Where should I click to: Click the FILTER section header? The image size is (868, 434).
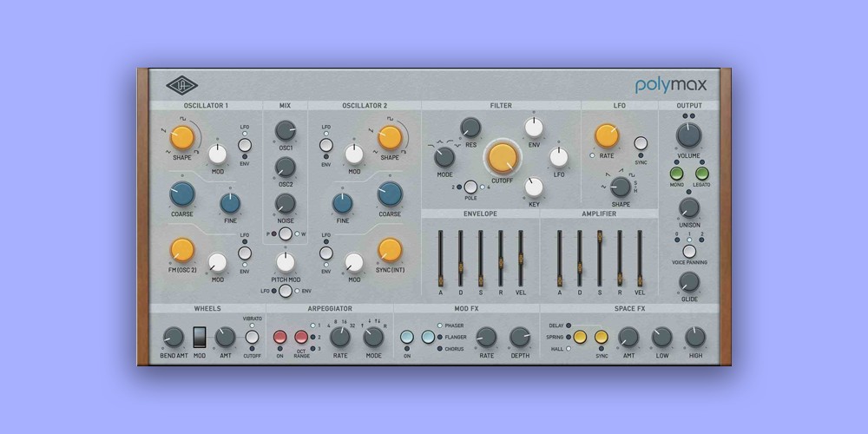[x=501, y=105]
